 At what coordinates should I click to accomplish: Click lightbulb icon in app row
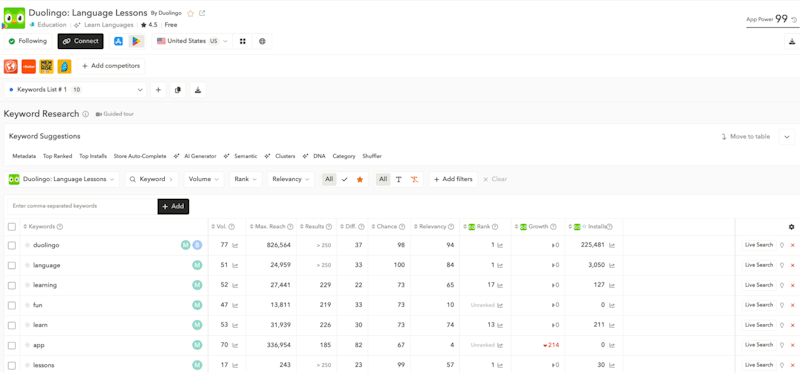click(782, 345)
